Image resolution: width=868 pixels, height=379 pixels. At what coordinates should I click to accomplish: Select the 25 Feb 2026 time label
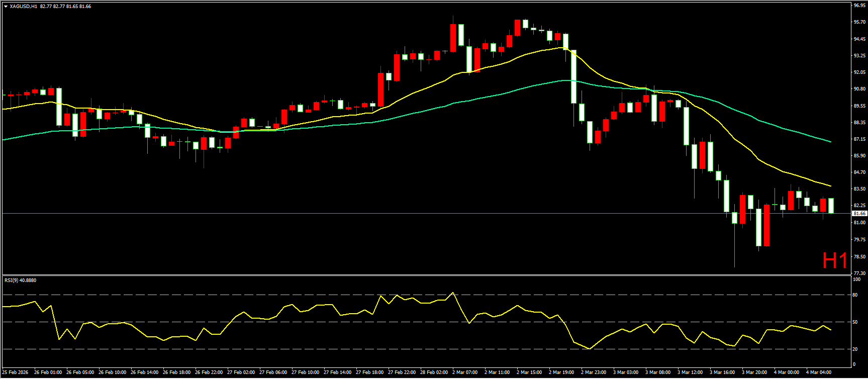coord(16,372)
